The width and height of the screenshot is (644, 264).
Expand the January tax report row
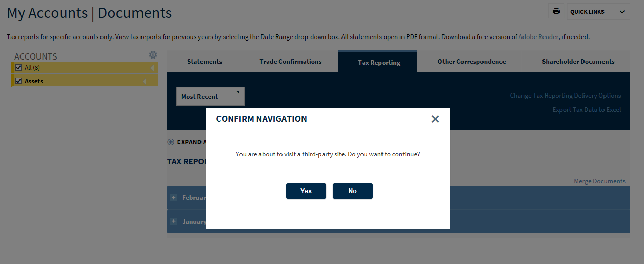point(174,222)
